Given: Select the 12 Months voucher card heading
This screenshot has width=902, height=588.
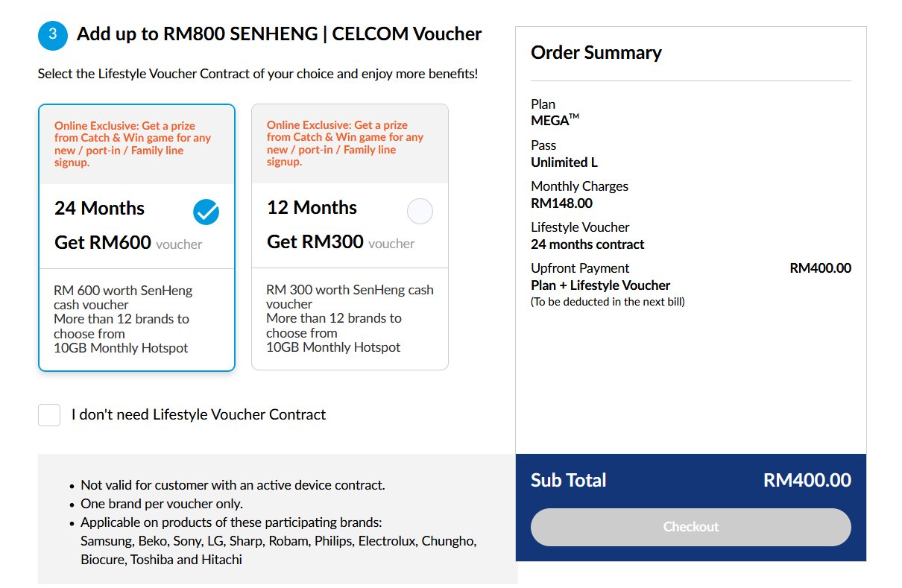Looking at the screenshot, I should click(x=312, y=207).
